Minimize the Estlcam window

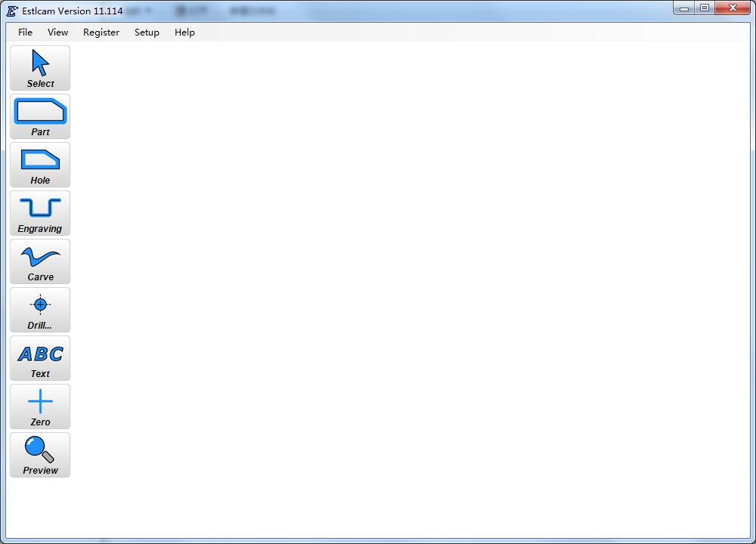[x=683, y=8]
